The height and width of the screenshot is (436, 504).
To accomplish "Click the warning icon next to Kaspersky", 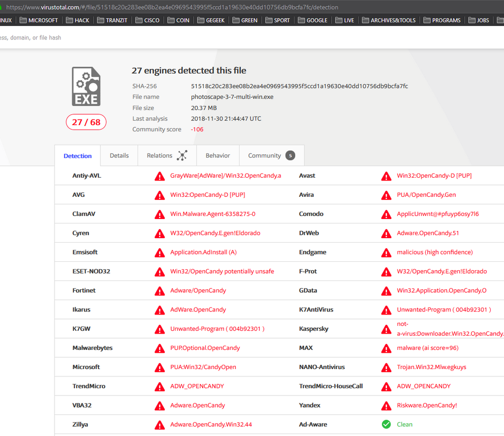I will [x=386, y=329].
